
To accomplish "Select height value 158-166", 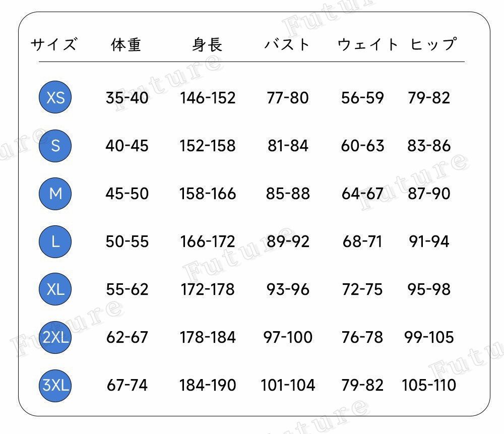I will click(x=208, y=194).
